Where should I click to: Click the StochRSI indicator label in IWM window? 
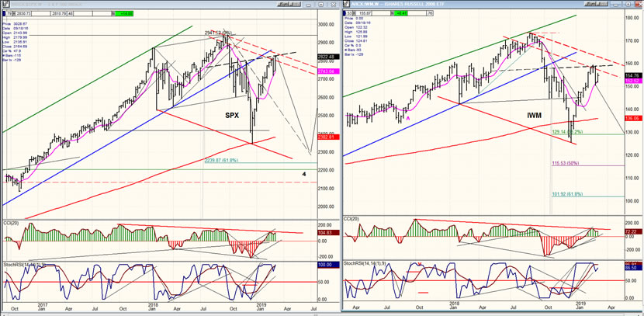point(365,263)
